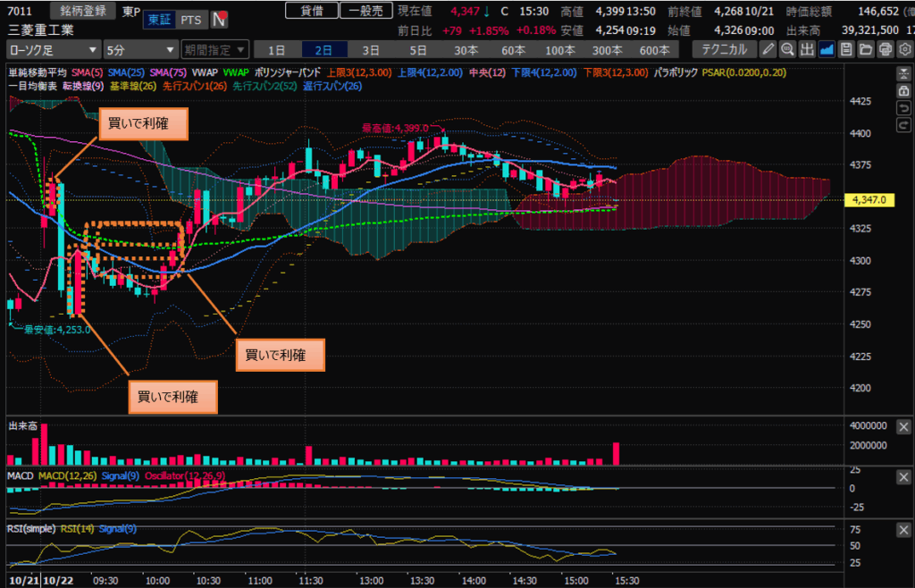Toggle the blue area chart icon
Viewport: 915px width, 588px height.
point(827,49)
